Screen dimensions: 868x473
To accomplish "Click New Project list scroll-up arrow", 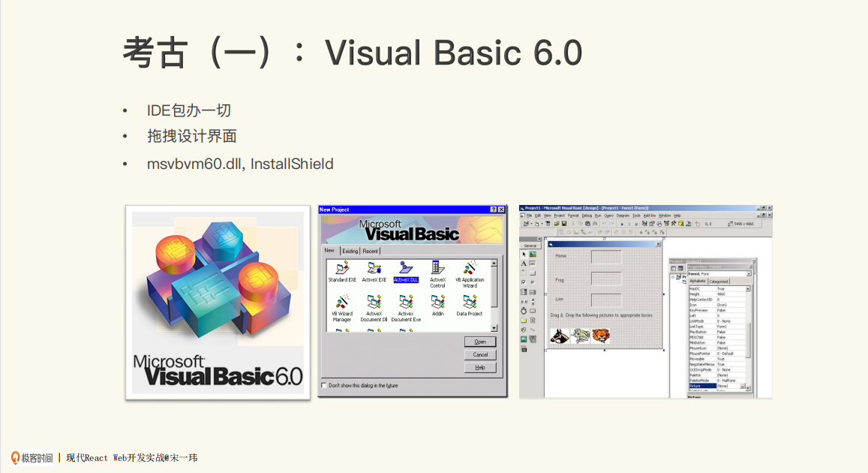I will point(494,264).
